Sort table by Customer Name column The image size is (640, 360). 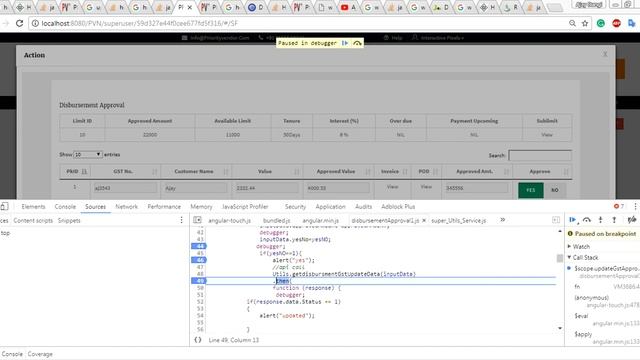(196, 171)
